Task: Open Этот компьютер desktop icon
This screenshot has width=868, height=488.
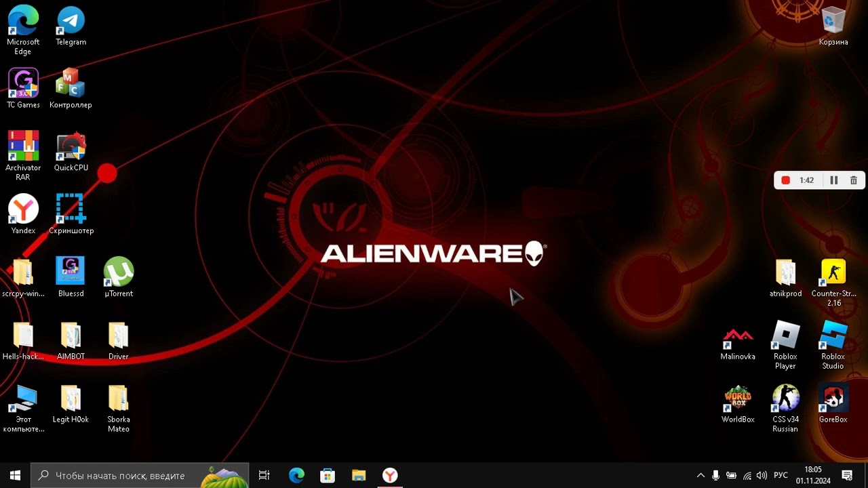Action: tap(23, 409)
